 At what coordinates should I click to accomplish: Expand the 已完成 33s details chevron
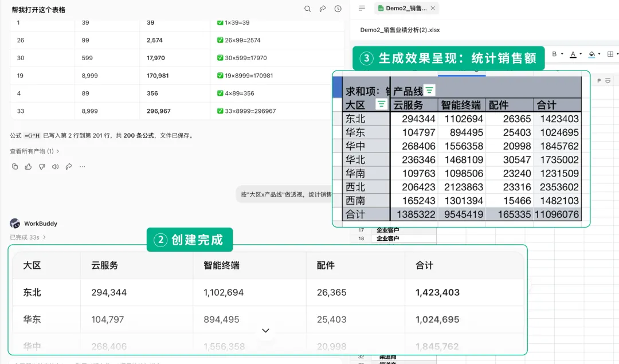[x=44, y=237]
